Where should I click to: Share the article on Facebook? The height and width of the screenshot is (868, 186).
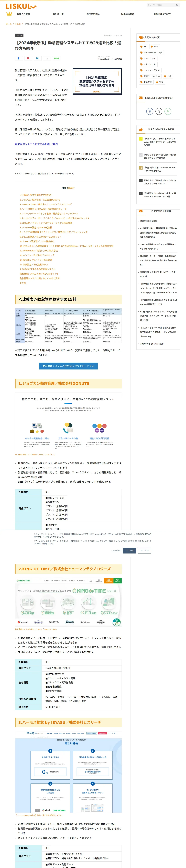coord(19,58)
